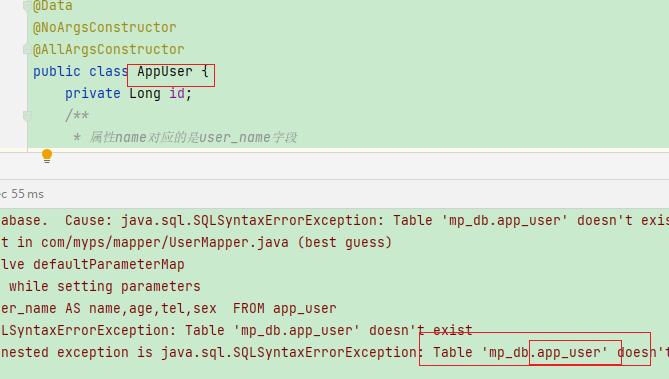
Task: Click the com/myps/mapper/UserMapper.java log line
Action: [196, 242]
